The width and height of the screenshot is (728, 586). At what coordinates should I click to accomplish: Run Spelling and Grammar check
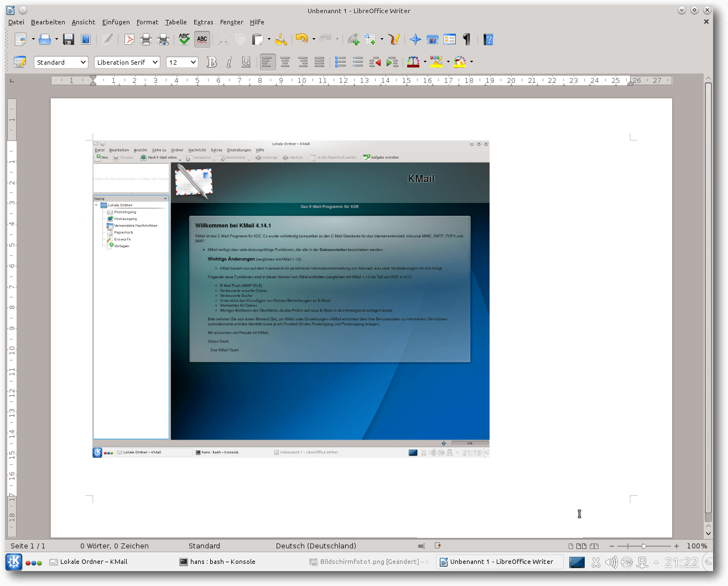click(184, 39)
